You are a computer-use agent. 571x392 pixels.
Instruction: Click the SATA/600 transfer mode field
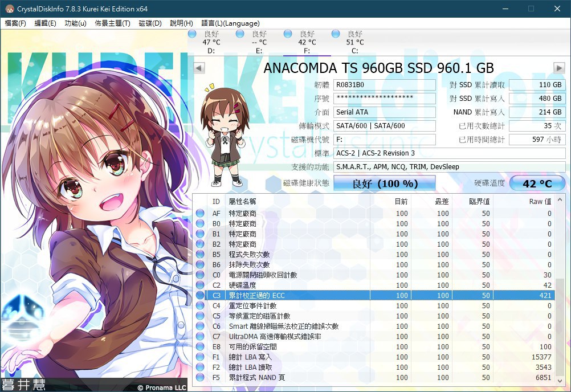click(385, 126)
